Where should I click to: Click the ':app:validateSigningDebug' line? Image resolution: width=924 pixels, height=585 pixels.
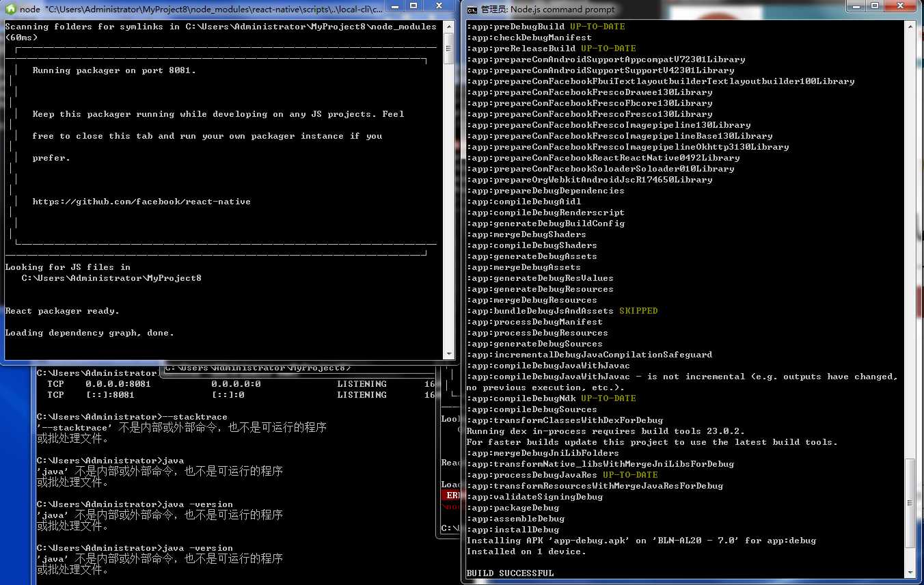534,497
